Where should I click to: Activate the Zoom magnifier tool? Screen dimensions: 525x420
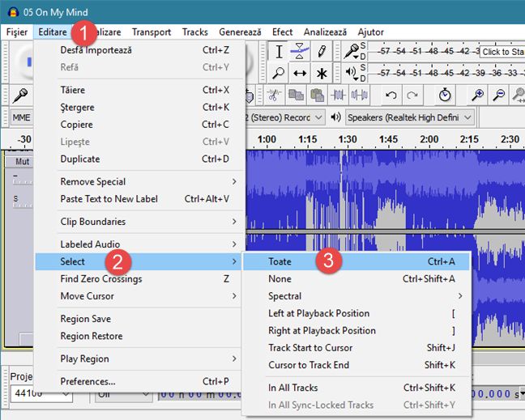[x=279, y=73]
